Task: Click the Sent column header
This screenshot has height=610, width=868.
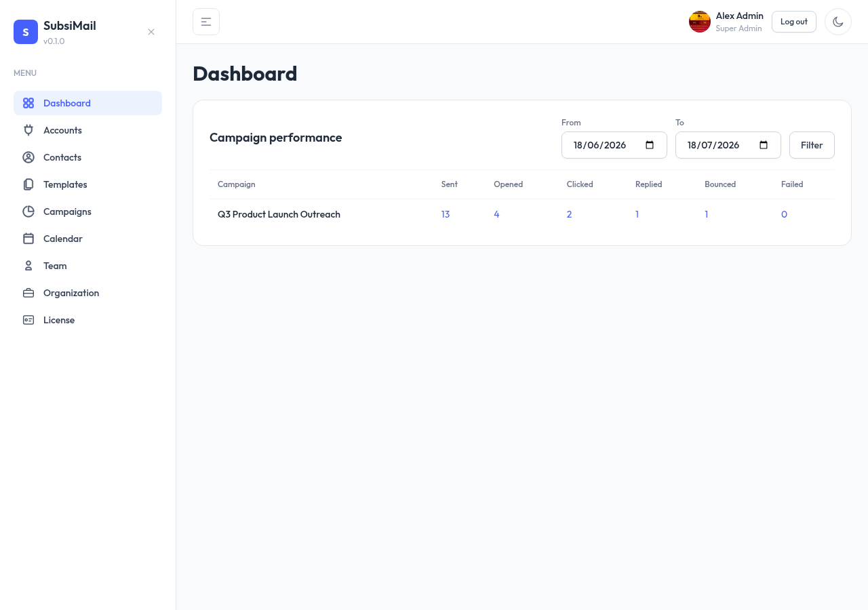Action: point(450,184)
